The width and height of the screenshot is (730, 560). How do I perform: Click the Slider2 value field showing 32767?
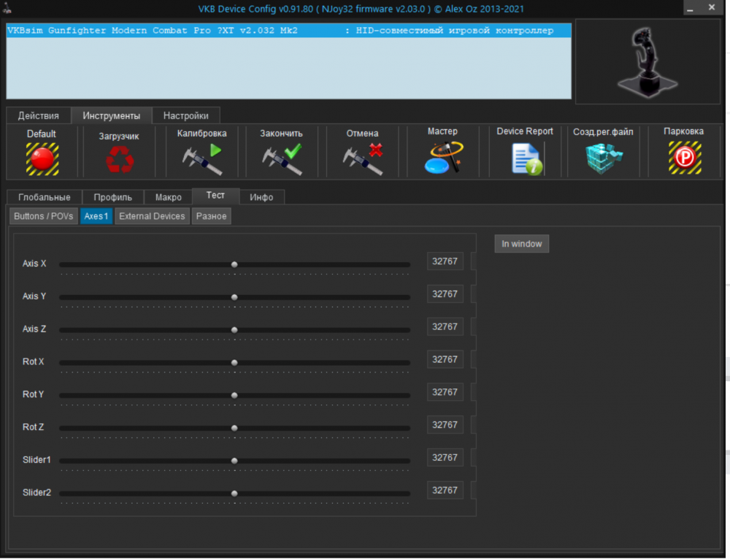pos(445,490)
